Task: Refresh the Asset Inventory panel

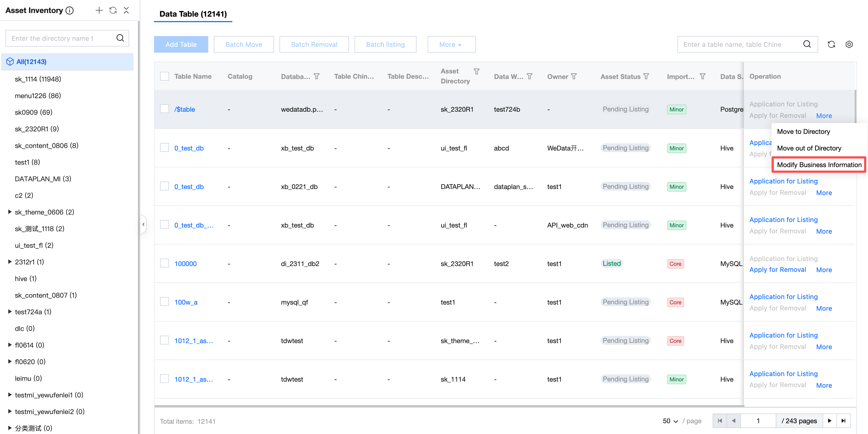Action: 113,11
